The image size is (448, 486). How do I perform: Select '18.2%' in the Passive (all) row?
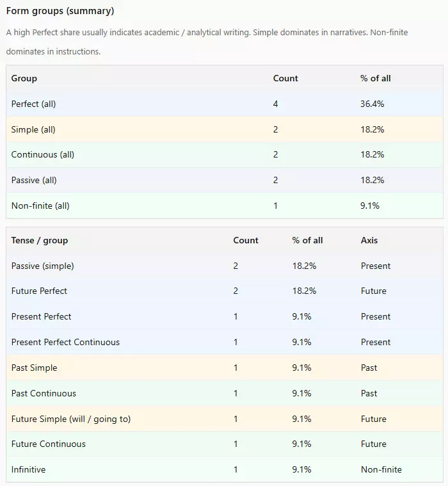pyautogui.click(x=372, y=181)
